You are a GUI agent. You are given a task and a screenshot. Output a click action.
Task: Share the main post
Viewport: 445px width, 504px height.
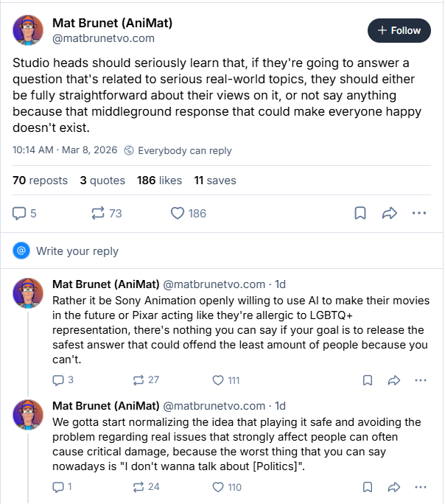(x=390, y=213)
